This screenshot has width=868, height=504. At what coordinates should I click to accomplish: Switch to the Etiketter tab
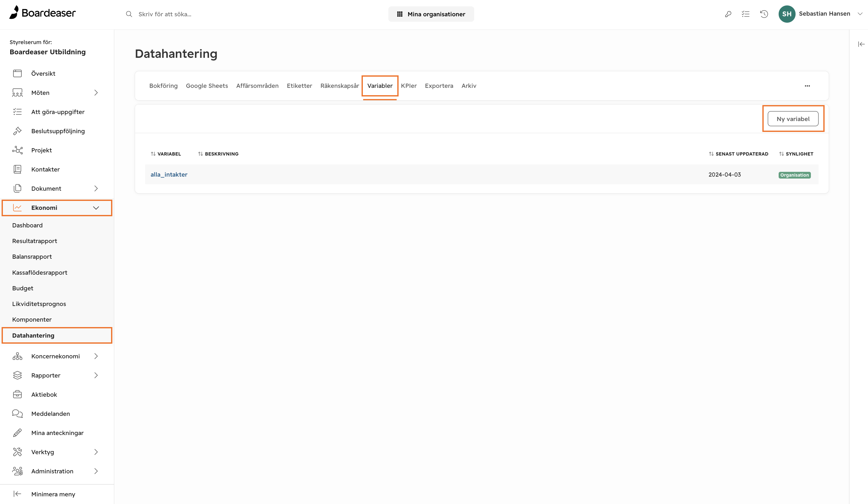[299, 86]
